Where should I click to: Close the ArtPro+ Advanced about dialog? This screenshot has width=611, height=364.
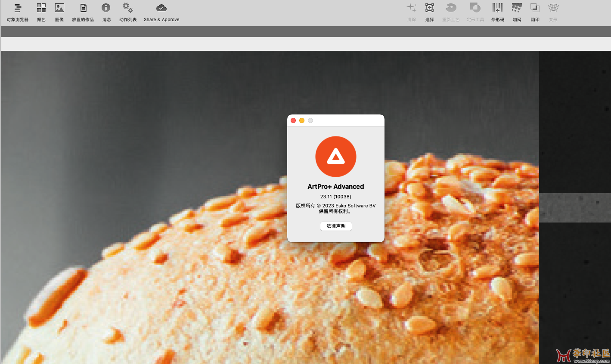click(x=293, y=120)
